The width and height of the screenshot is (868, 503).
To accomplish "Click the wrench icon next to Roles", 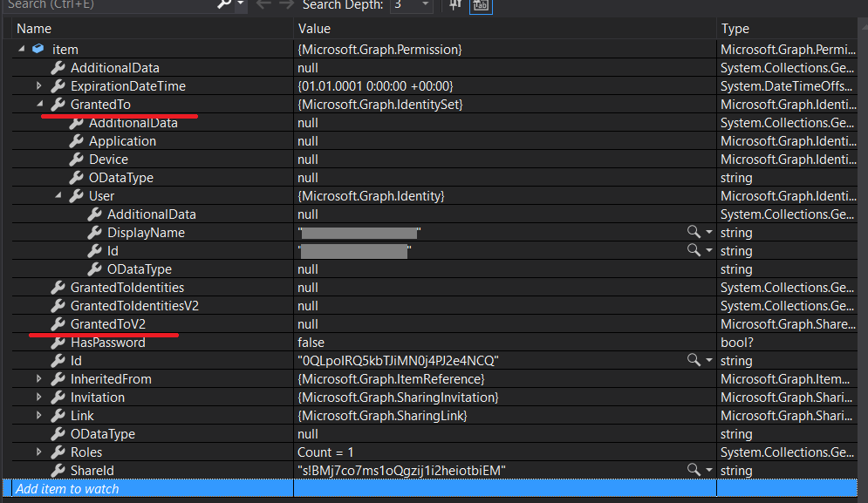I will pyautogui.click(x=58, y=452).
